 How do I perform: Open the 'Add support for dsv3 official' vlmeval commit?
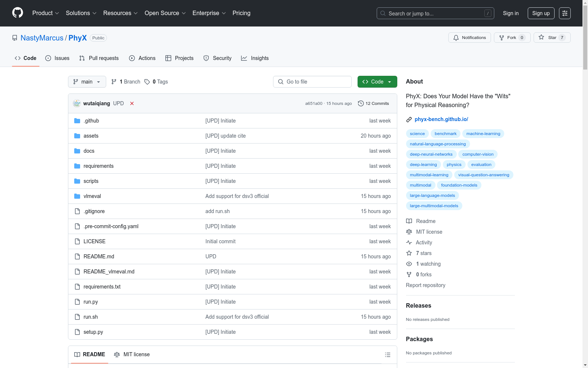(237, 196)
